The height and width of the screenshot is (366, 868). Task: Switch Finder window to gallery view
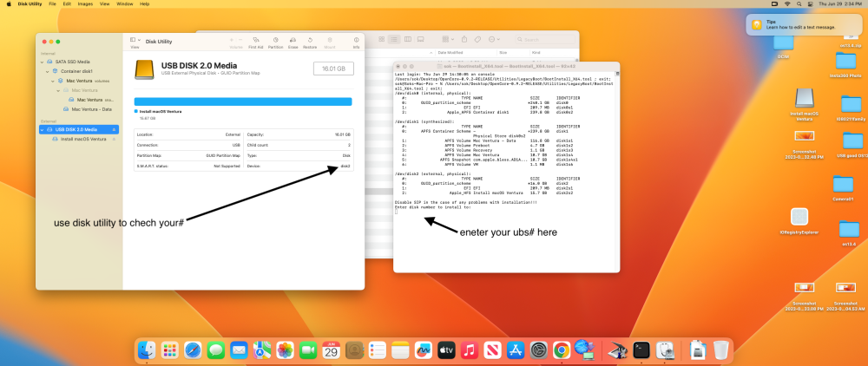421,39
